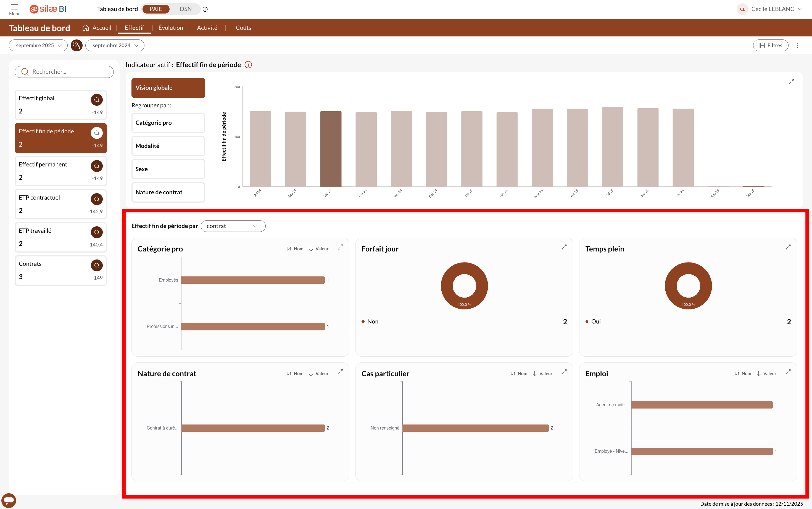
Task: Open three-dot more options menu
Action: (x=797, y=46)
